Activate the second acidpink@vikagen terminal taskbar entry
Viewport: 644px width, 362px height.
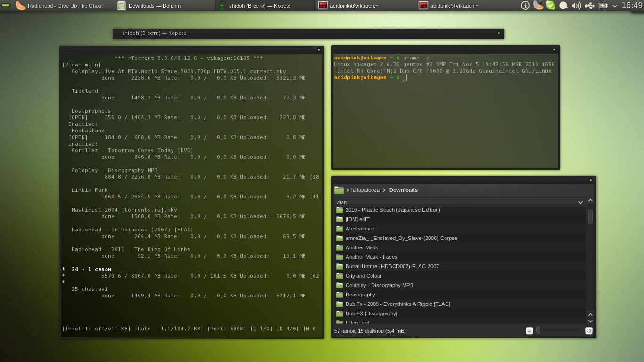pos(466,6)
